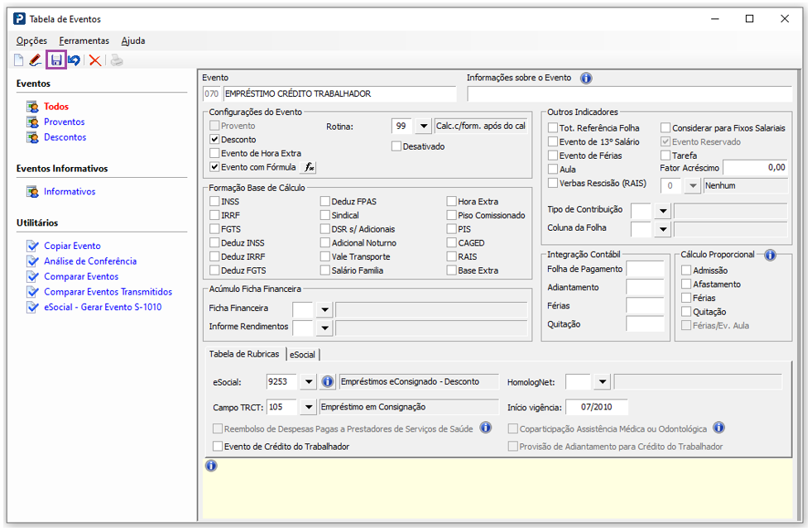812x531 pixels.
Task: Show Todos events list
Action: click(56, 107)
